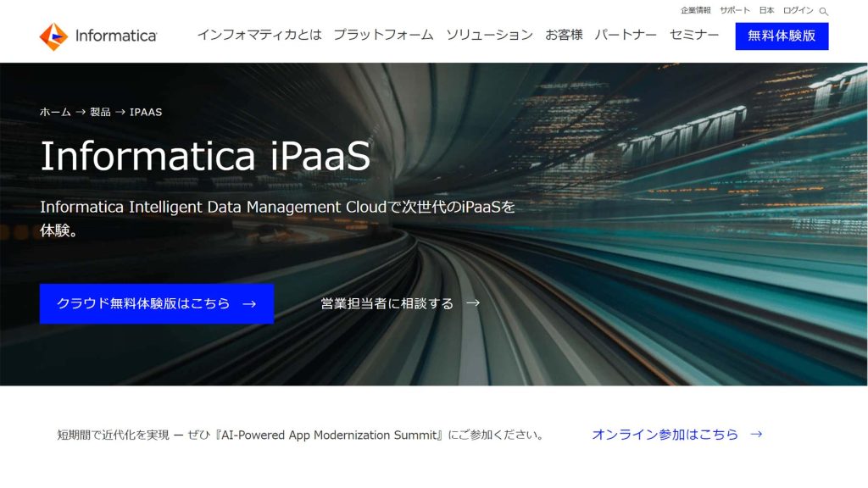The image size is (868, 488).
Task: Click the Informatica flame logo
Action: (x=53, y=36)
